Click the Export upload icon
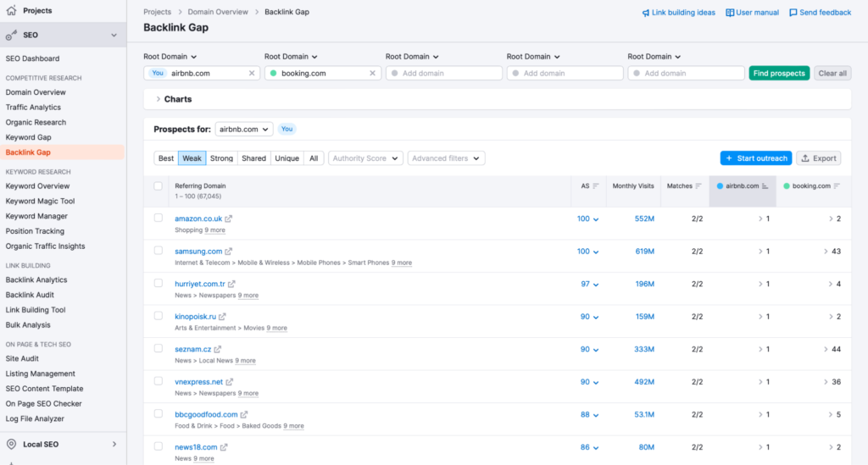Viewport: 868px width, 465px height. (x=805, y=158)
